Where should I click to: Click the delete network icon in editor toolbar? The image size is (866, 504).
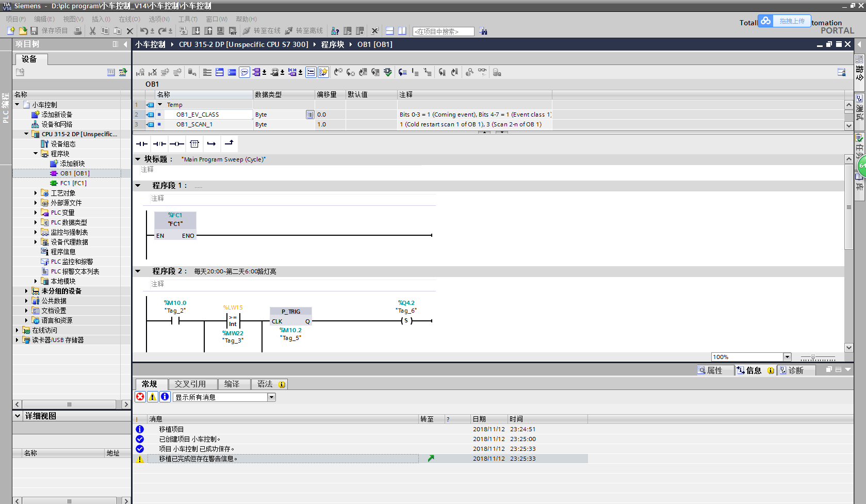click(x=153, y=72)
